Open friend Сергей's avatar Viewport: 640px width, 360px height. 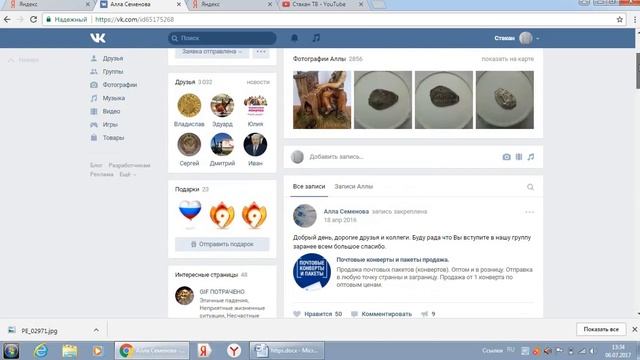pyautogui.click(x=189, y=144)
